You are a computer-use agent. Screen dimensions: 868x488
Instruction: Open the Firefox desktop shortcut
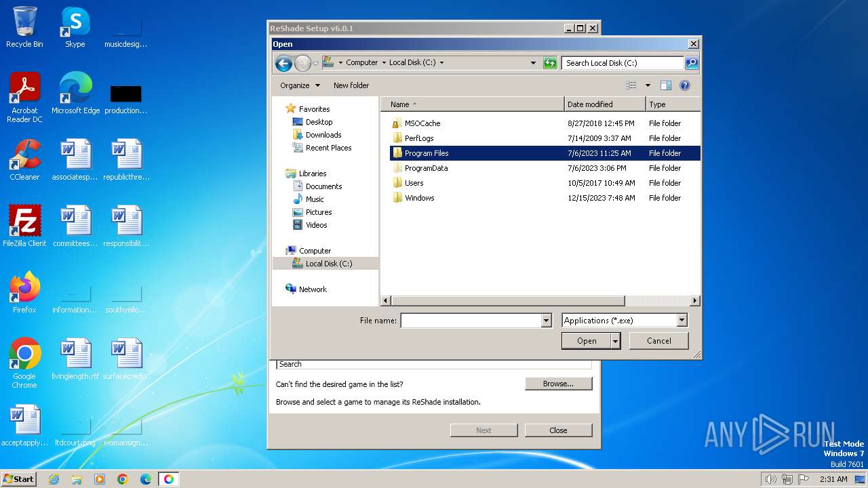[24, 293]
